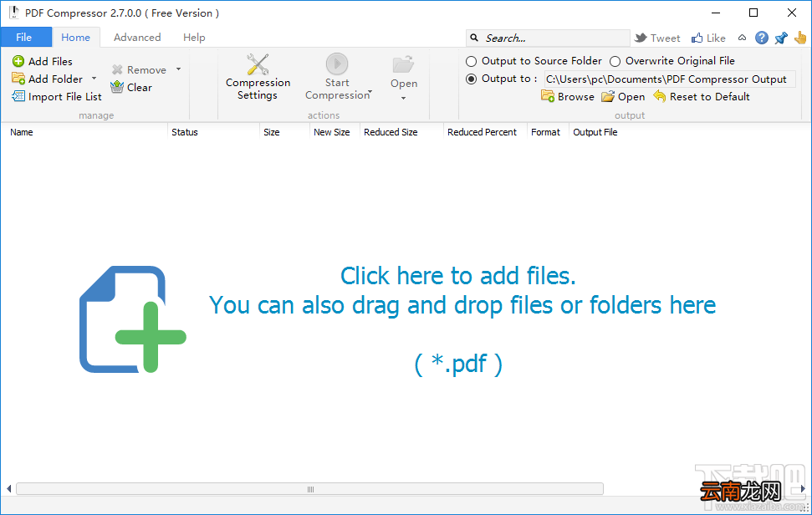Select the Output to radio button
Image resolution: width=812 pixels, height=515 pixels.
[x=471, y=79]
